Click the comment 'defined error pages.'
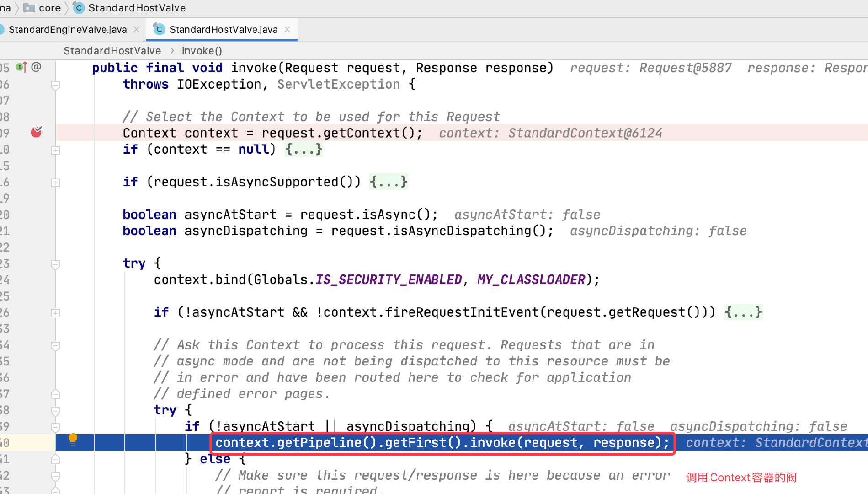Viewport: 868px width, 494px height. point(242,393)
